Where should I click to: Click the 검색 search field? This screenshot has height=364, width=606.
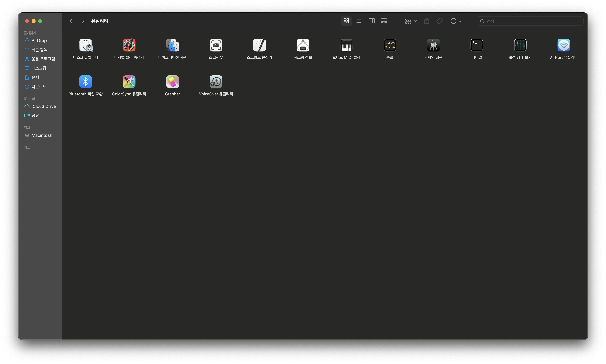[533, 21]
